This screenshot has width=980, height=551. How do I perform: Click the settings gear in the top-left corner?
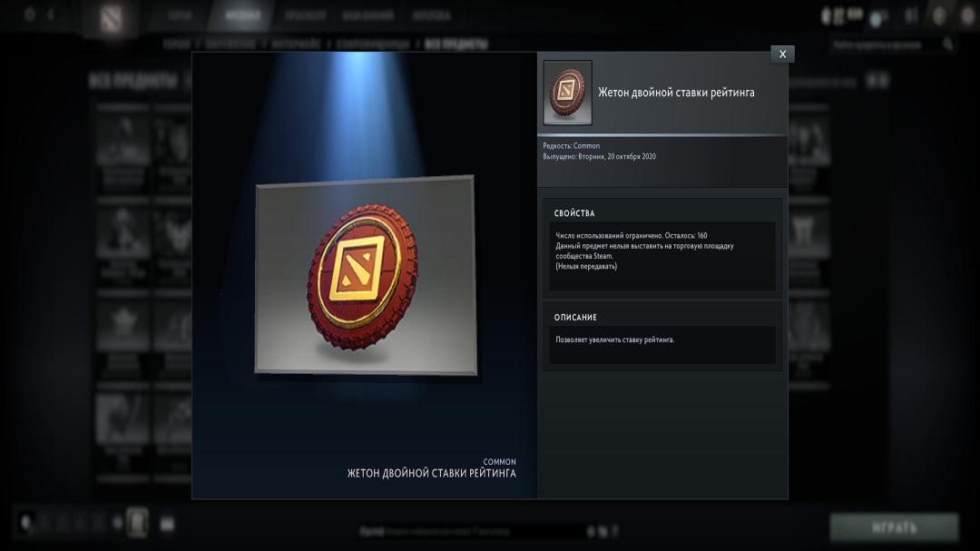29,14
